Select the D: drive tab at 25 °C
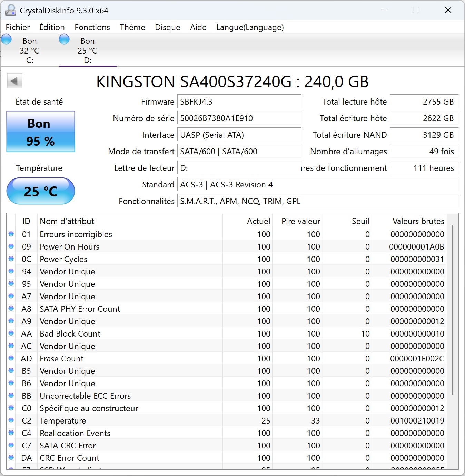Image resolution: width=465 pixels, height=476 pixels. click(x=88, y=50)
